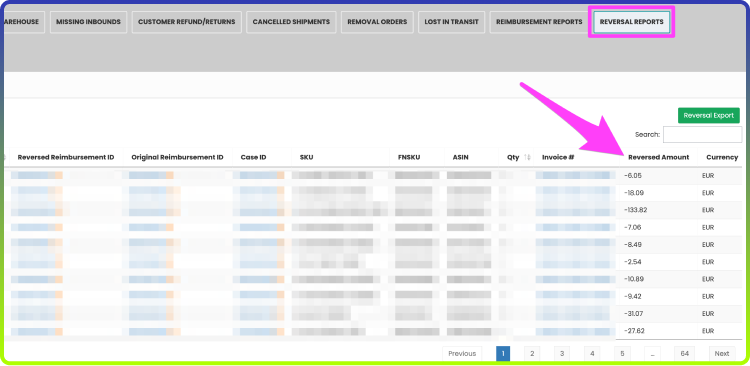This screenshot has height=366, width=750.
Task: Sort by Qty using sort arrows icon
Action: pyautogui.click(x=528, y=157)
